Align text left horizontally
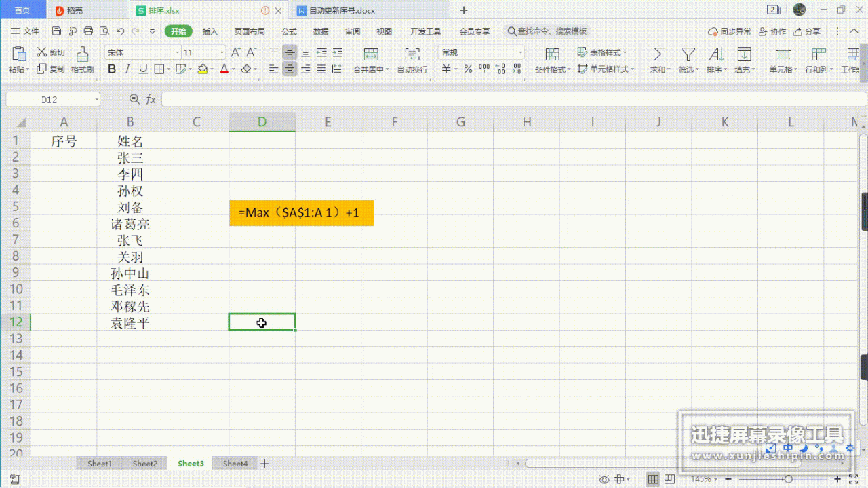Screen dimensions: 868x488 (274, 69)
